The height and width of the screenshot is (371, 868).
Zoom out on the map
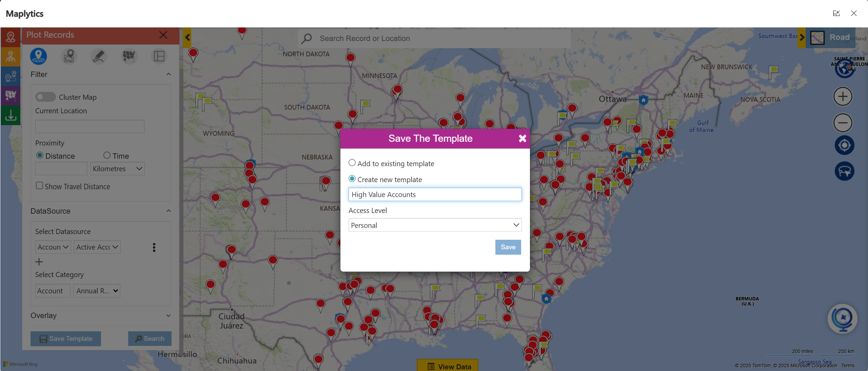click(x=843, y=122)
